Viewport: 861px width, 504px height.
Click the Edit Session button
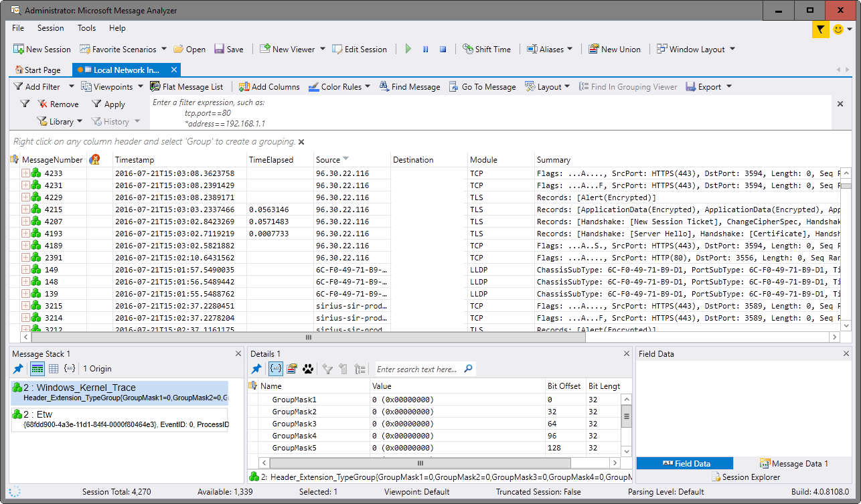pos(359,49)
